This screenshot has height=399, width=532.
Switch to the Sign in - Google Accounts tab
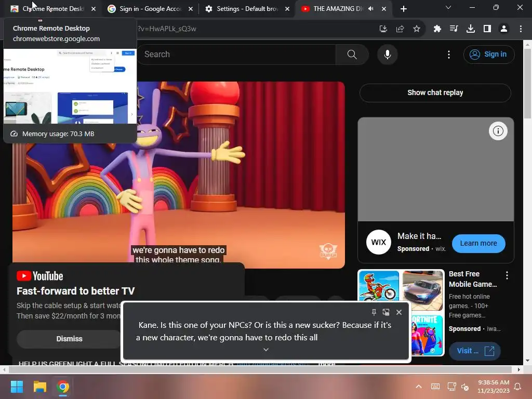click(x=150, y=9)
